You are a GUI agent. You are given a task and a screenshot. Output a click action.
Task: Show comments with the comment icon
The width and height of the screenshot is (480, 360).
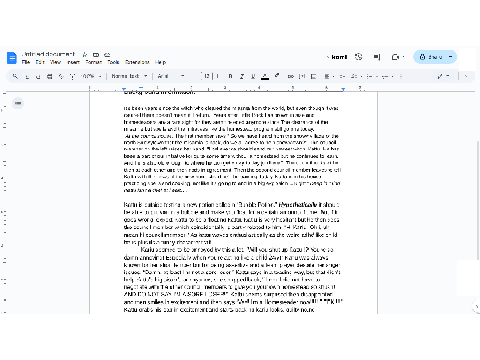[377, 57]
